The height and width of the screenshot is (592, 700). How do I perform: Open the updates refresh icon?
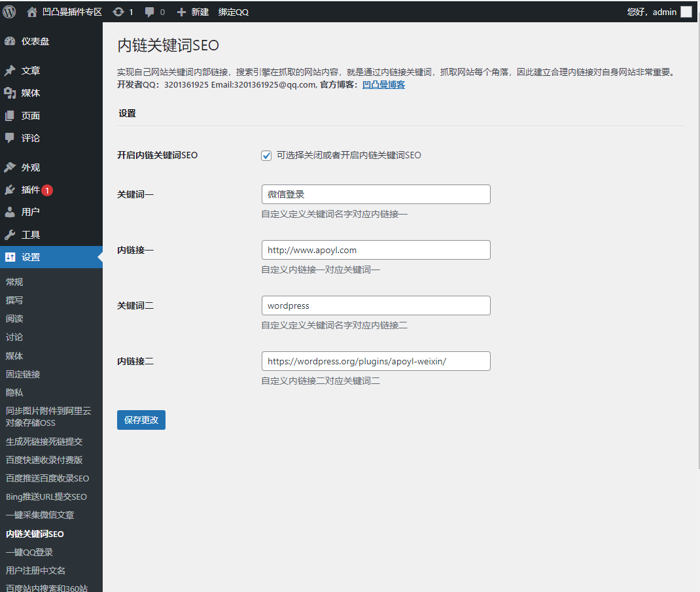[x=118, y=12]
